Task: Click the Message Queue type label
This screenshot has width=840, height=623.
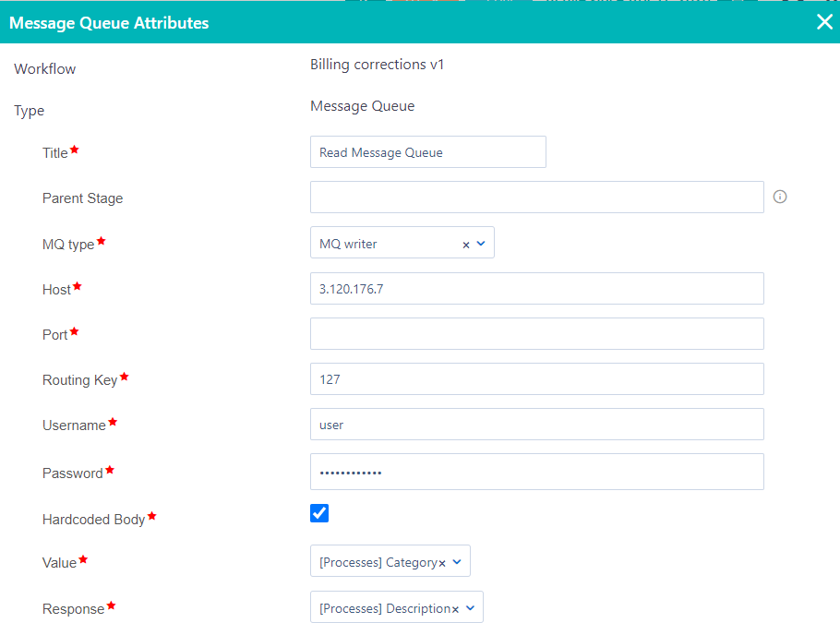Action: coord(362,106)
